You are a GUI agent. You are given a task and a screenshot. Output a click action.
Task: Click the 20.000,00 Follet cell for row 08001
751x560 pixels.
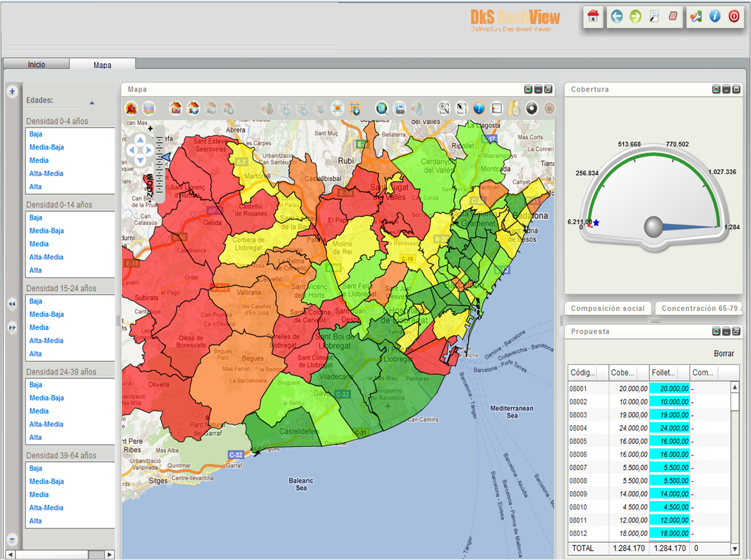(x=669, y=389)
